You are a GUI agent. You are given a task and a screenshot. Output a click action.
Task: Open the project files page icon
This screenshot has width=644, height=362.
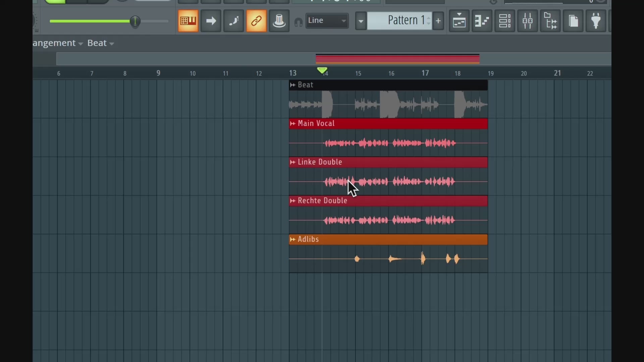573,21
